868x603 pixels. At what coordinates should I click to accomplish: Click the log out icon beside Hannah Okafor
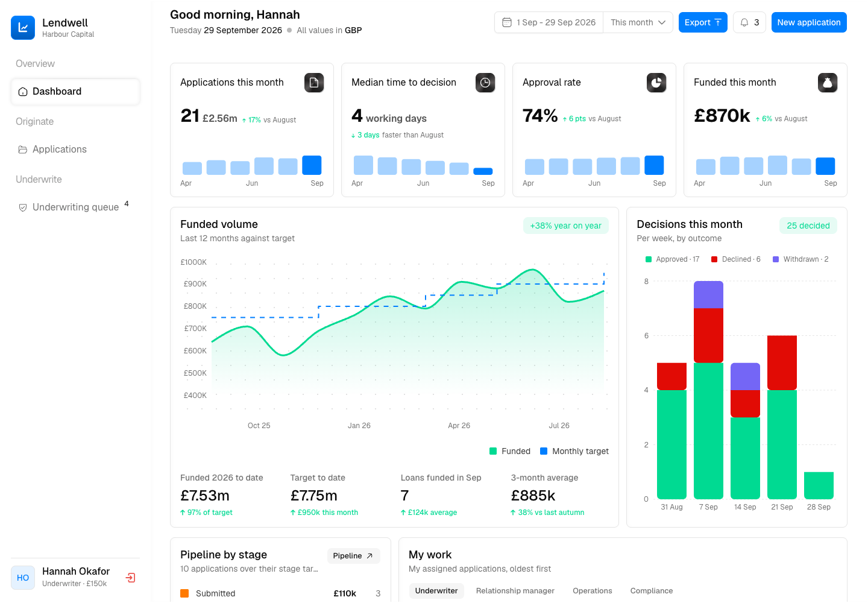[130, 578]
